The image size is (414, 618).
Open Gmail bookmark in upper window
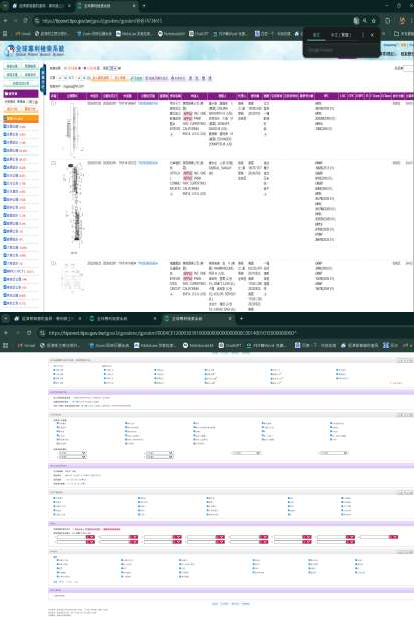[x=23, y=34]
